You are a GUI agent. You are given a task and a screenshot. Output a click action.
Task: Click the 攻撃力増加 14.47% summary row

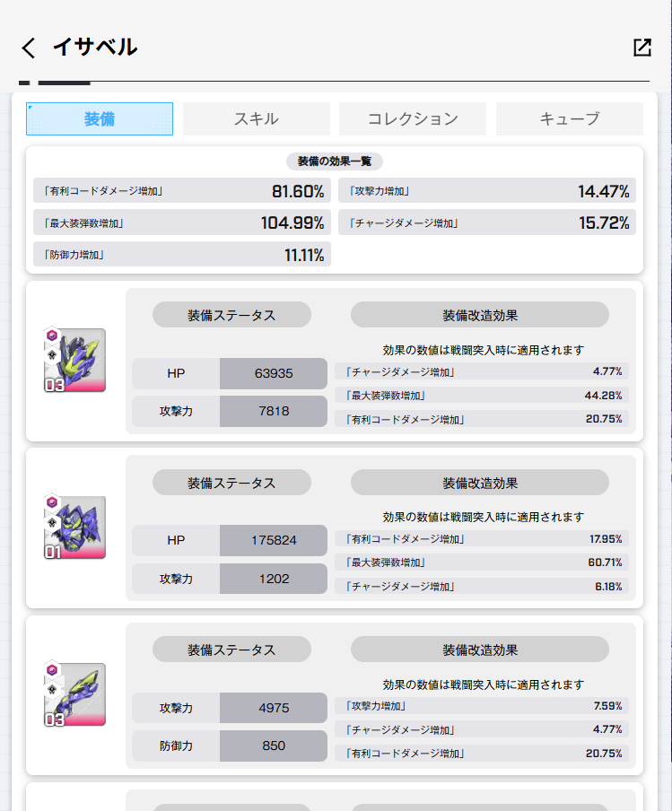487,191
